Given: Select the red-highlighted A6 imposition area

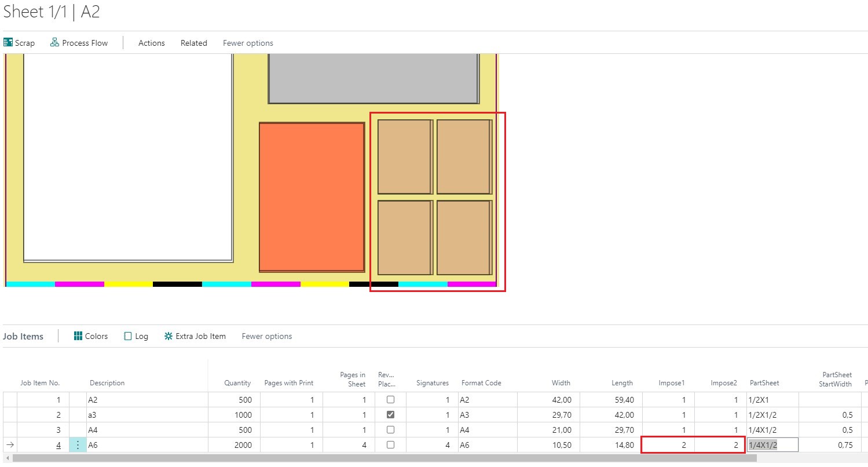Looking at the screenshot, I should coord(437,200).
